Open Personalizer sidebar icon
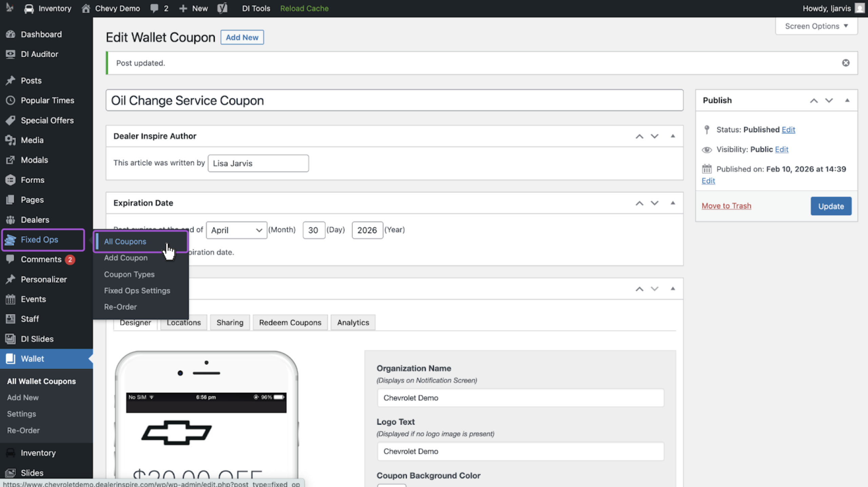 pos(11,279)
